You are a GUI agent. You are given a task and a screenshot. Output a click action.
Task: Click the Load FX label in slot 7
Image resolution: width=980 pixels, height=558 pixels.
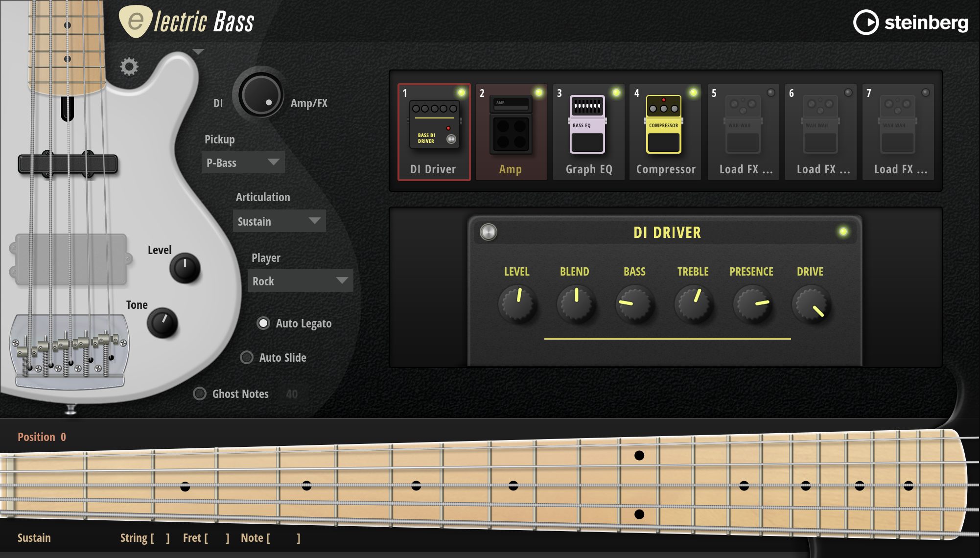tap(901, 169)
